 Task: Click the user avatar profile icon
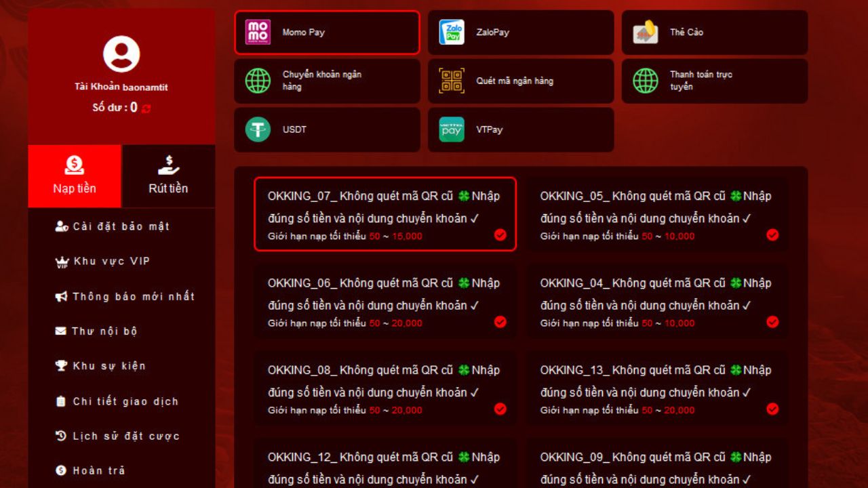(121, 54)
